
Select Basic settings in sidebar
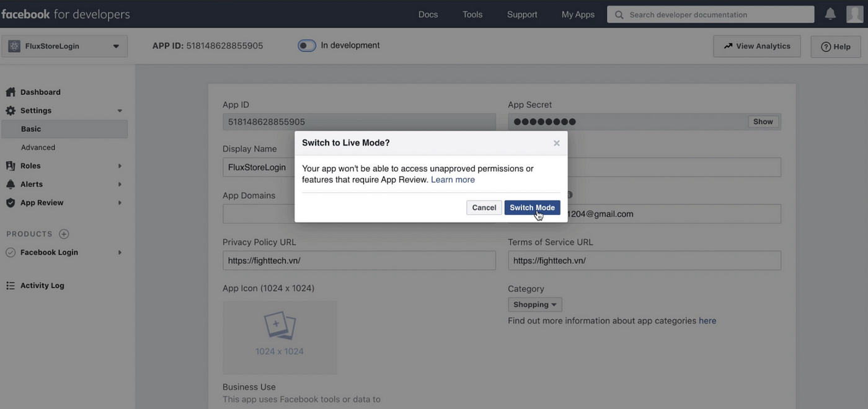click(x=64, y=129)
